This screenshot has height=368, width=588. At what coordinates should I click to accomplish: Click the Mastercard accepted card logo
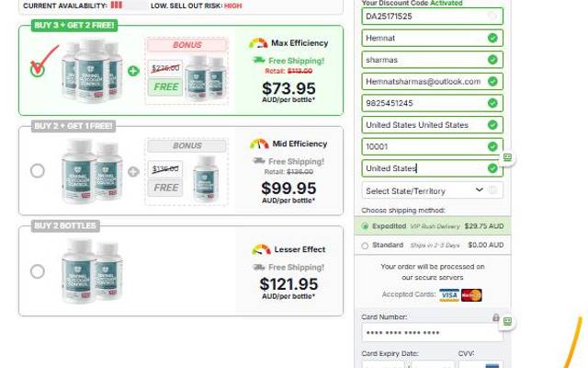tap(471, 295)
